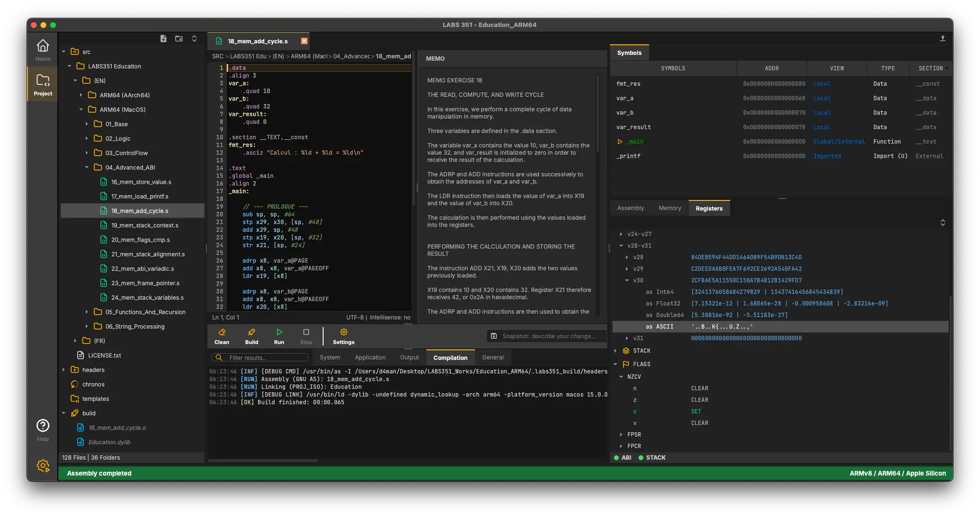Select the Project sidebar icon
Viewport: 980px width, 517px height.
pos(42,84)
